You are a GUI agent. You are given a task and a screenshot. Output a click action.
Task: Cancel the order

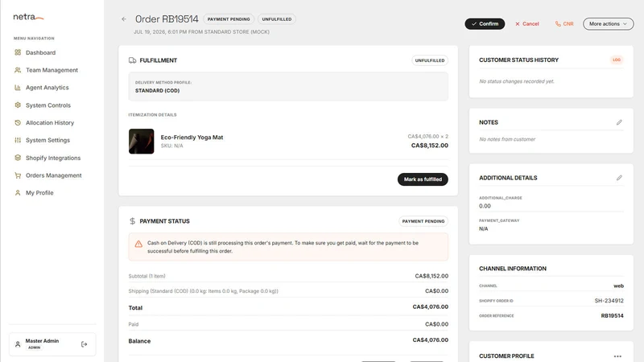pos(527,24)
